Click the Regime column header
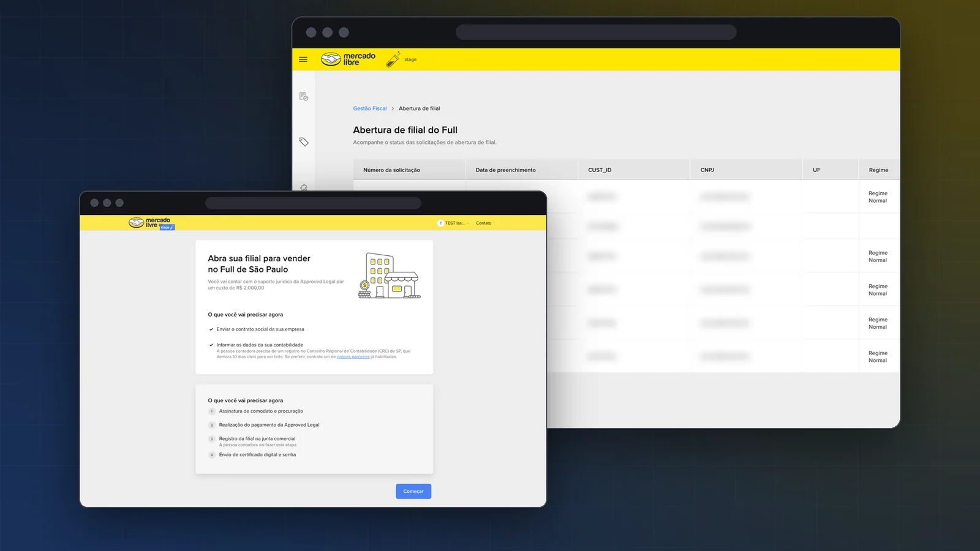Screen dimensions: 980x551 pos(878,170)
